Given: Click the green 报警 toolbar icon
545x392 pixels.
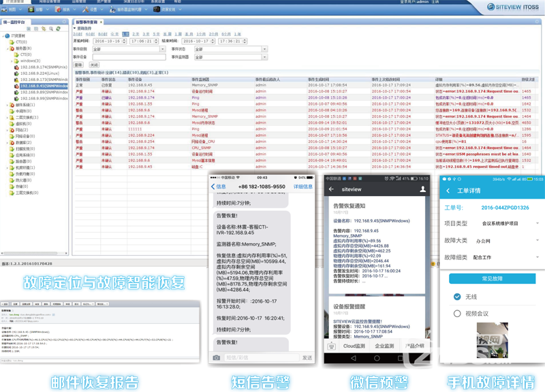Looking at the screenshot, I should tap(31, 10).
